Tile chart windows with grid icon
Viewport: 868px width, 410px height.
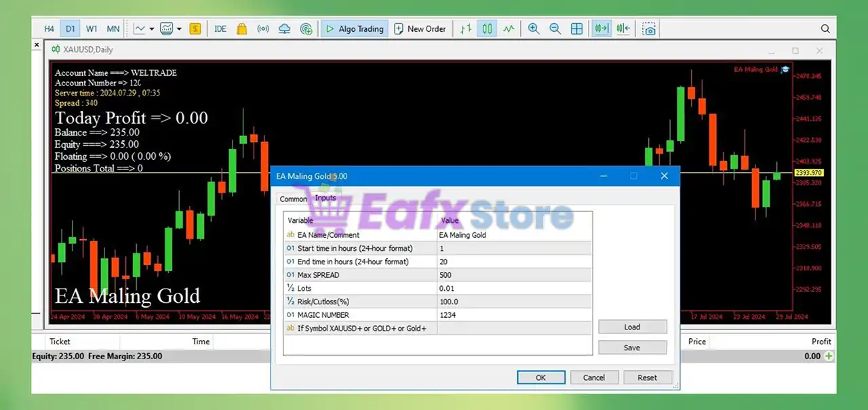pos(576,29)
